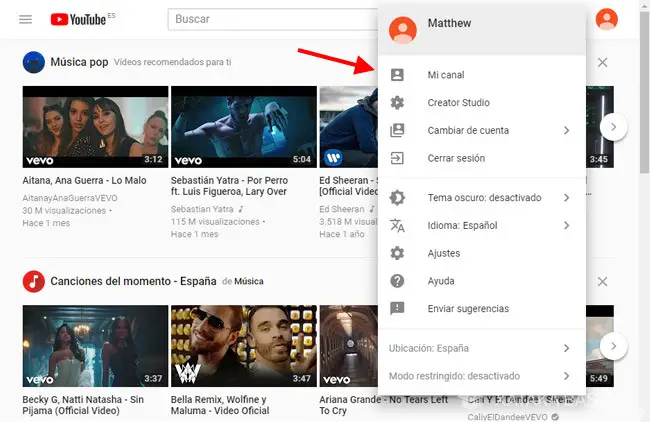This screenshot has height=422, width=650.
Task: Open Sebastián Yatra - Por Perro title
Action: tap(229, 186)
